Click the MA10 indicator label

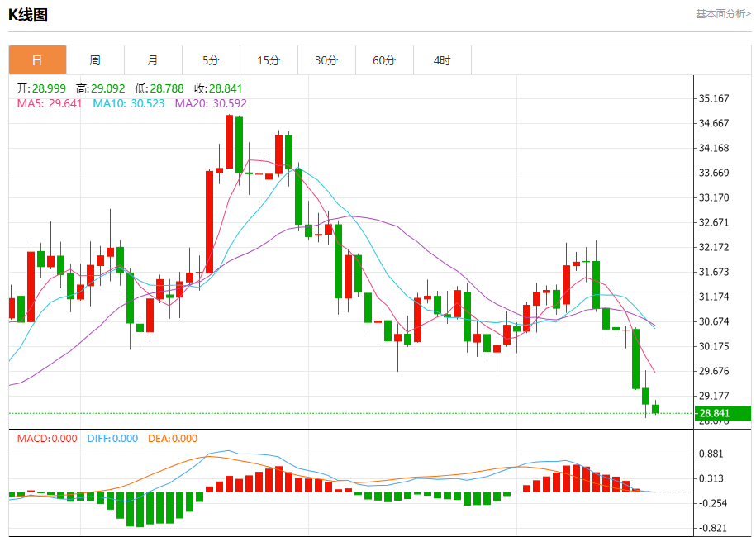pyautogui.click(x=129, y=103)
